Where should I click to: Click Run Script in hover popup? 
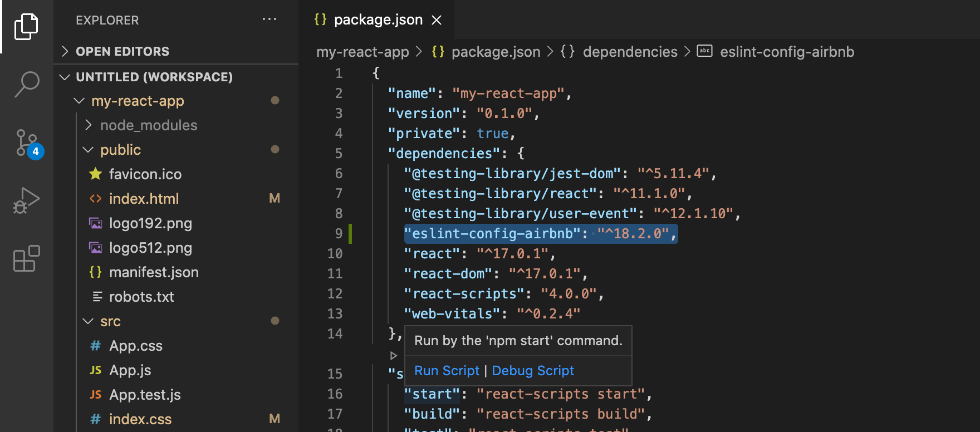(447, 371)
